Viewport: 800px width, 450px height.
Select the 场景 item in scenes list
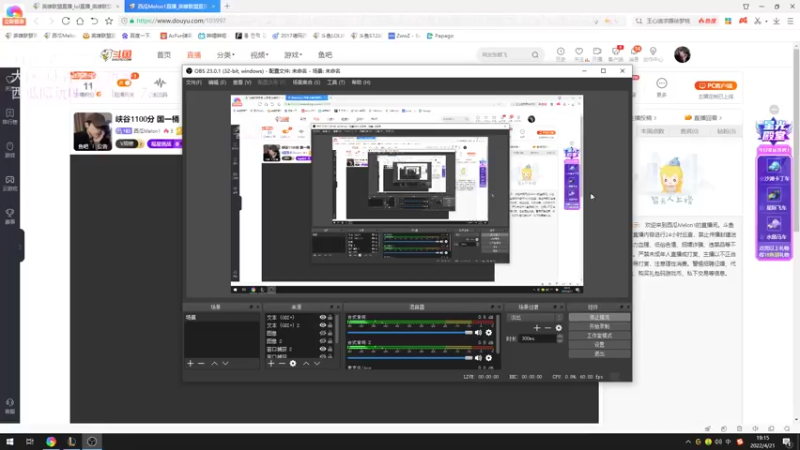pos(221,317)
